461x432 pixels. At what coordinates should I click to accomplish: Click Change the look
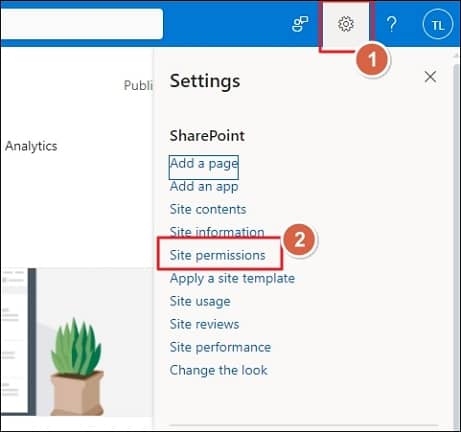(219, 370)
